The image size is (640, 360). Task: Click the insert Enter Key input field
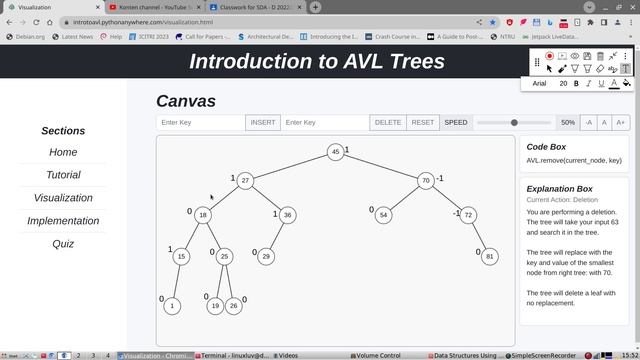coord(201,122)
